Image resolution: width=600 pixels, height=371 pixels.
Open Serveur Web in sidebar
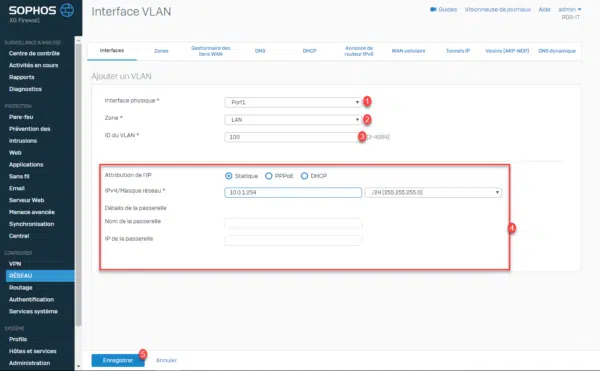point(26,200)
